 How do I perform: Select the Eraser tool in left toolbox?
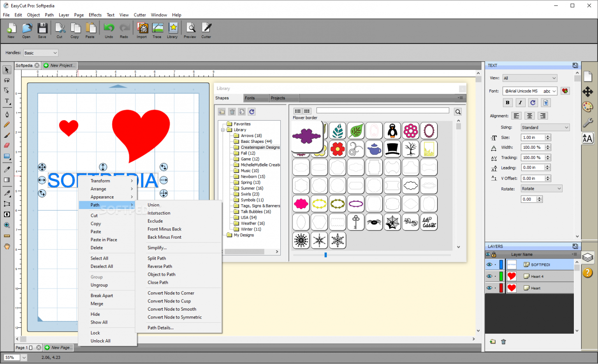7,145
